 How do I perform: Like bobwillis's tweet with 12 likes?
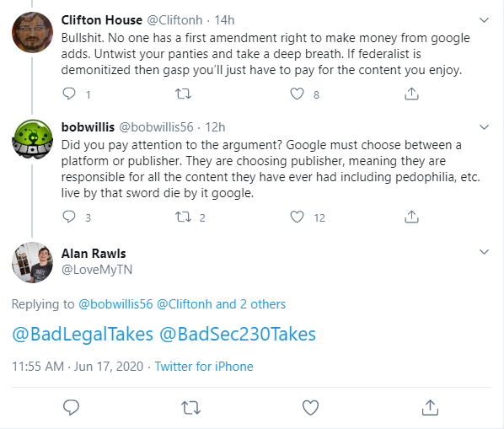[297, 217]
